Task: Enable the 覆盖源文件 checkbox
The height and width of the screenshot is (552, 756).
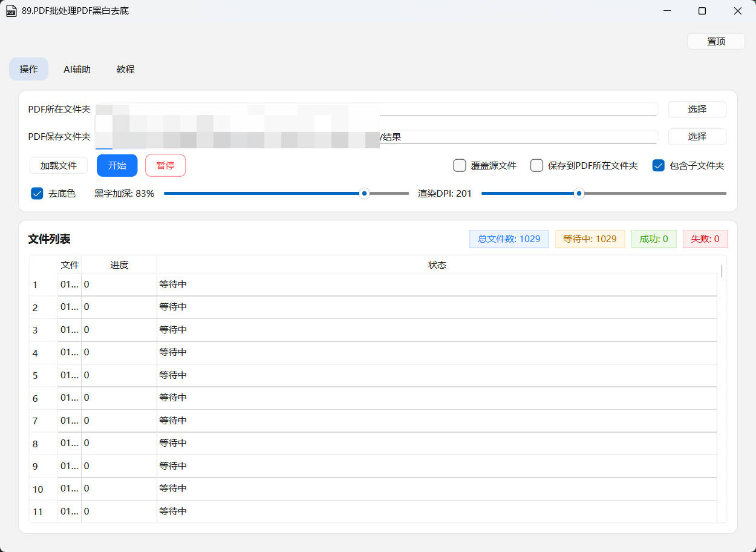Action: [460, 165]
